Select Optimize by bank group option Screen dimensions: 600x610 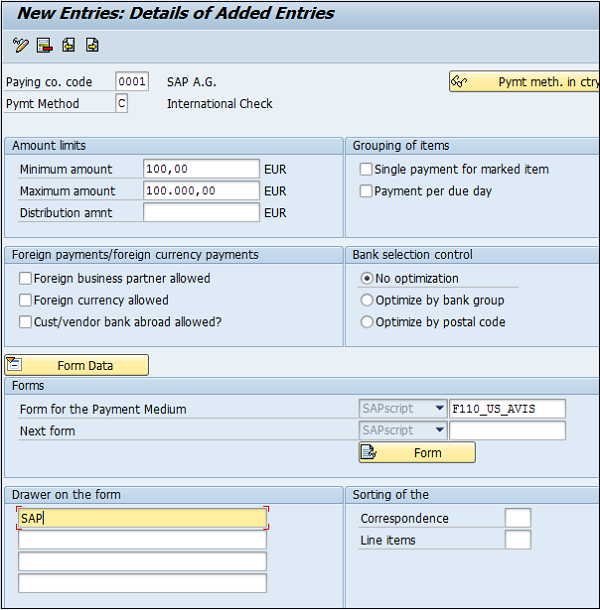367,300
